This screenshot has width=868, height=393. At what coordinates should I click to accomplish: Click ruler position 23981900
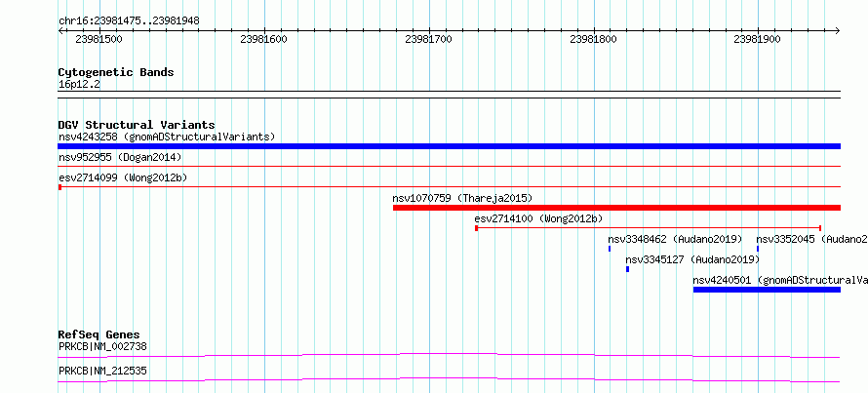757,39
